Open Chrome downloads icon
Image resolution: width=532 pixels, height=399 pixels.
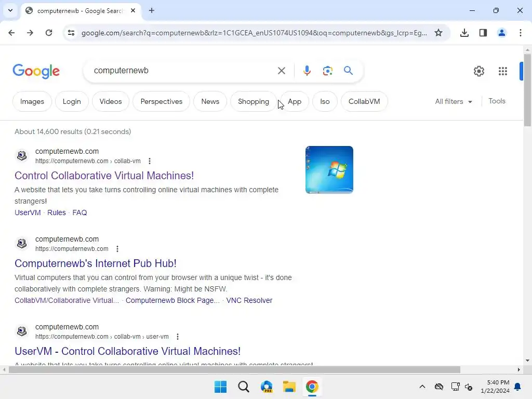[464, 33]
